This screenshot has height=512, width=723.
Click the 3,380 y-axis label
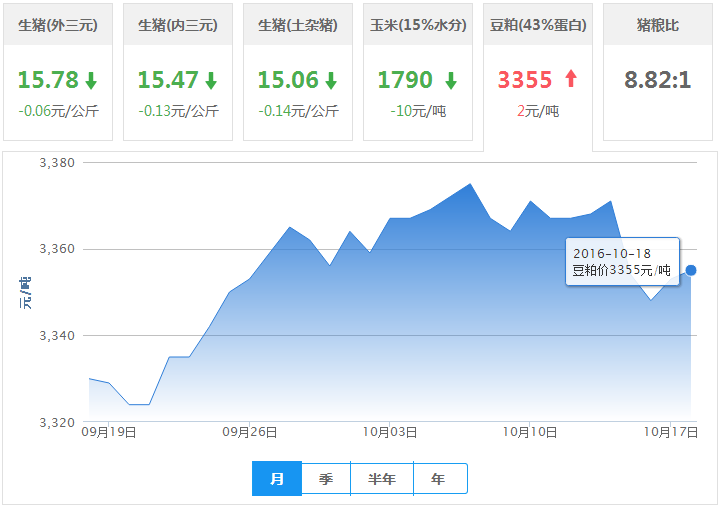(x=57, y=163)
